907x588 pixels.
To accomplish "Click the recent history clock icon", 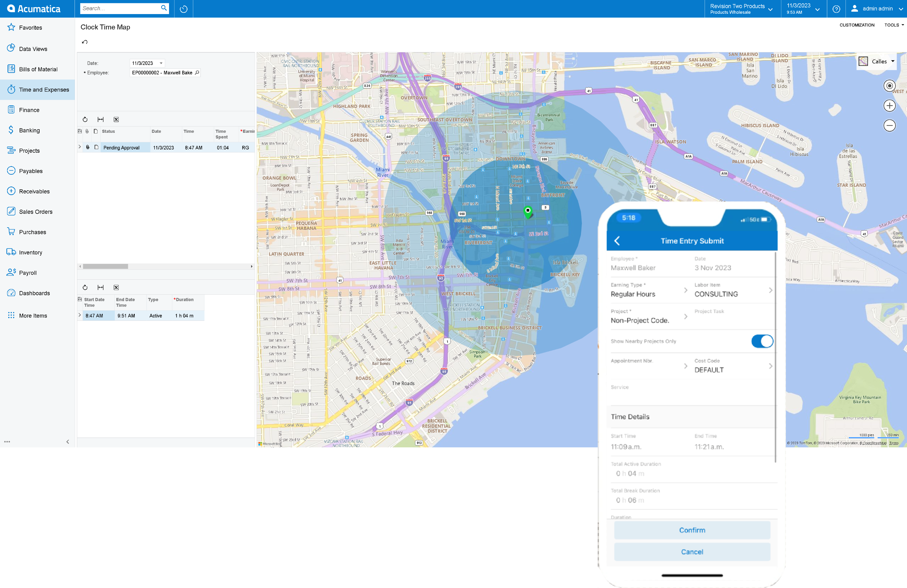I will 184,9.
